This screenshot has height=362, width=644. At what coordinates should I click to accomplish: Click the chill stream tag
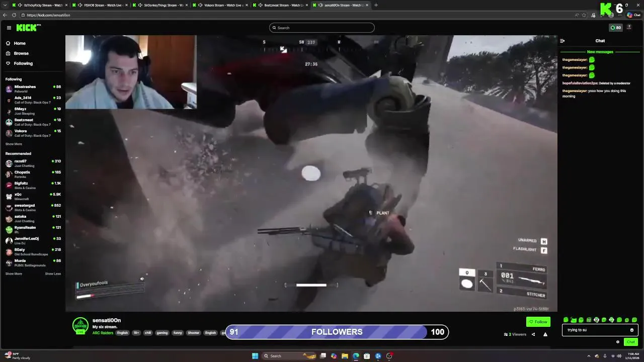coord(148,333)
